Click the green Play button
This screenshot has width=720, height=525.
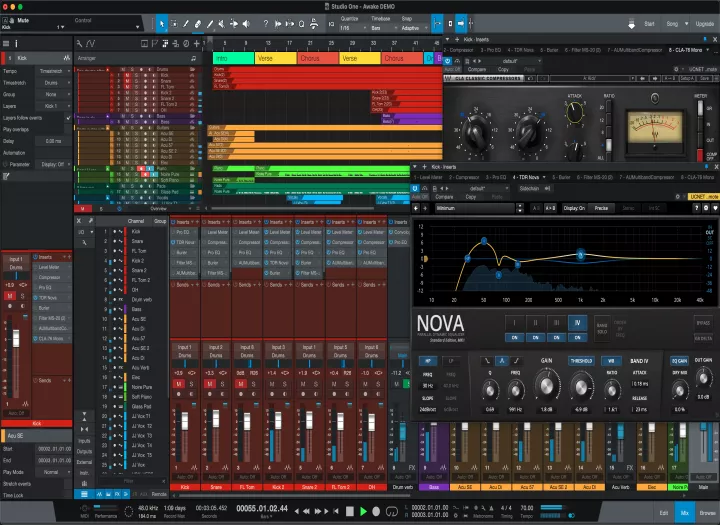tap(363, 511)
